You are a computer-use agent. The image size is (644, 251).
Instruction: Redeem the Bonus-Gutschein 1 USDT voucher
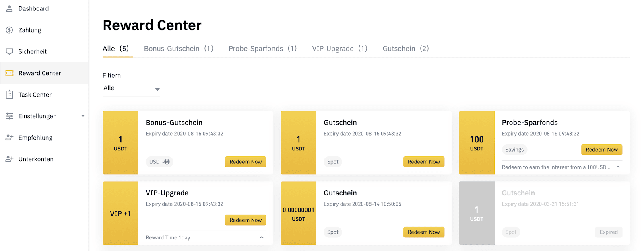coord(246,162)
